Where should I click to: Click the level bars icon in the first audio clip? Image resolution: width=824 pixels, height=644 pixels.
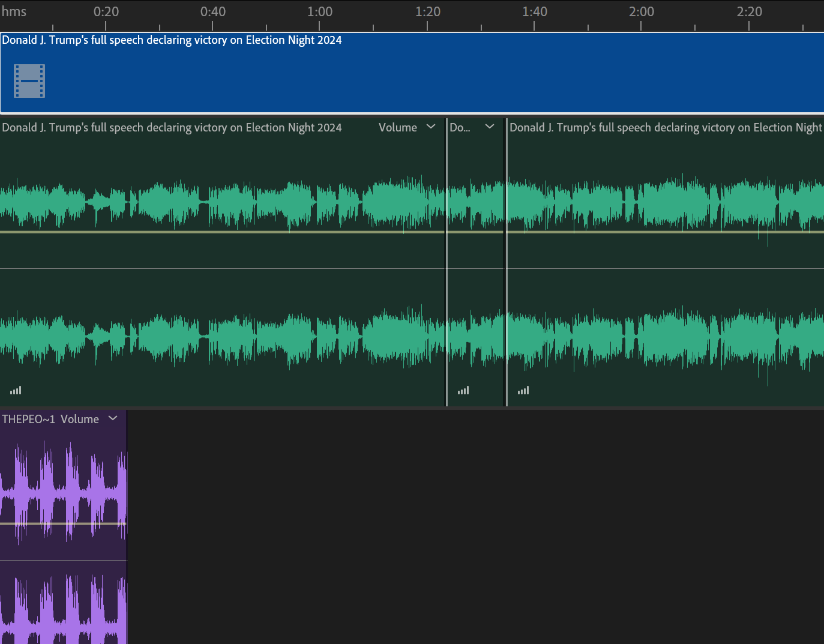coord(16,390)
